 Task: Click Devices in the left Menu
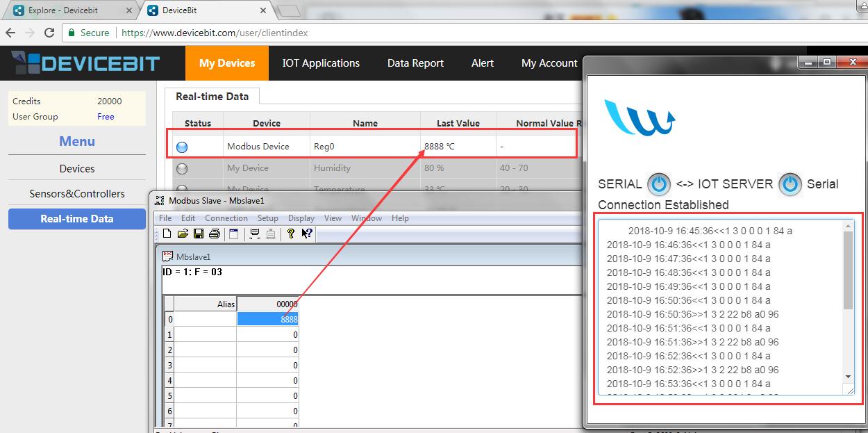77,169
